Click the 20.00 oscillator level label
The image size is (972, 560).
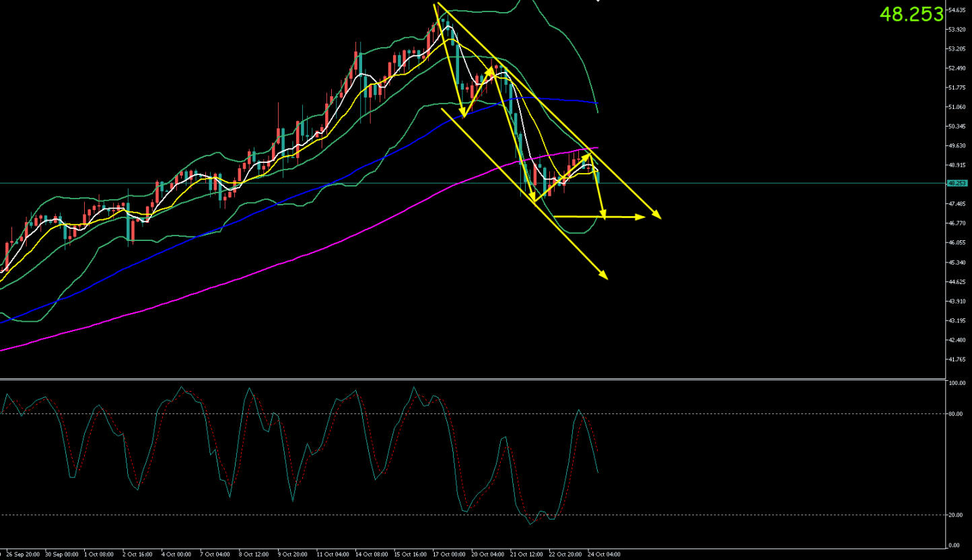click(x=955, y=515)
